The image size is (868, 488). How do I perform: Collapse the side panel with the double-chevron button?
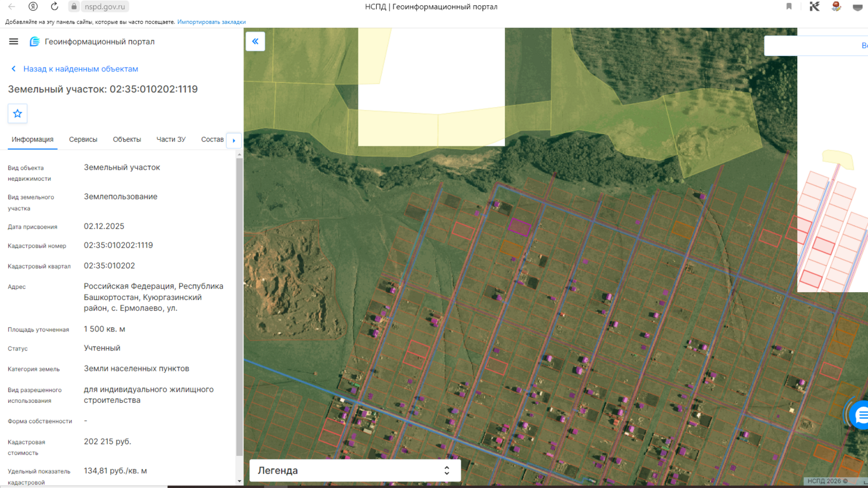pyautogui.click(x=255, y=42)
